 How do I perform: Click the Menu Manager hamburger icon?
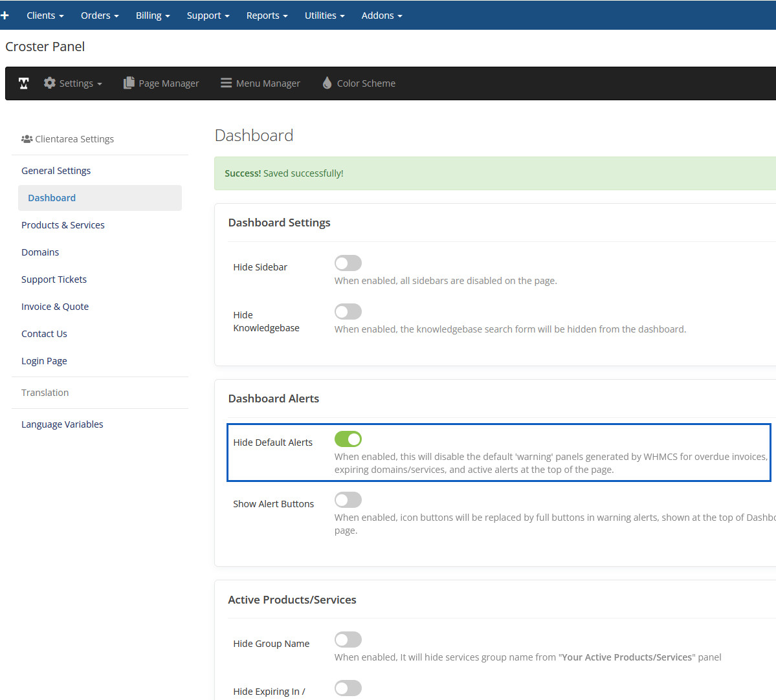tap(226, 83)
